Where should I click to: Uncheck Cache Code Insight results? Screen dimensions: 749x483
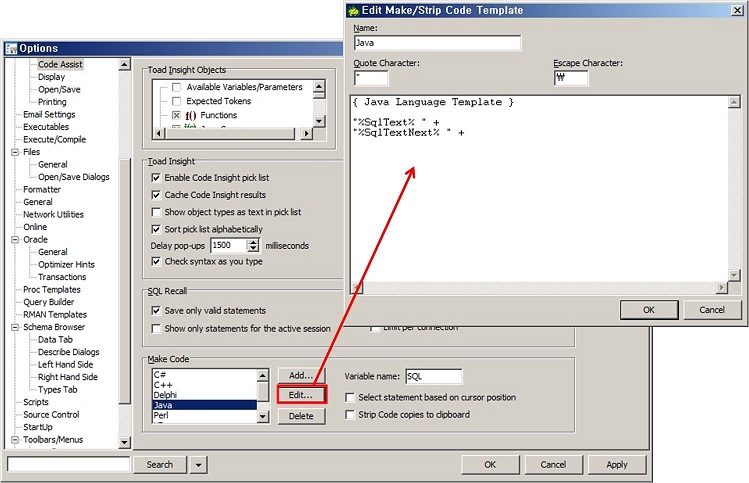tap(156, 195)
